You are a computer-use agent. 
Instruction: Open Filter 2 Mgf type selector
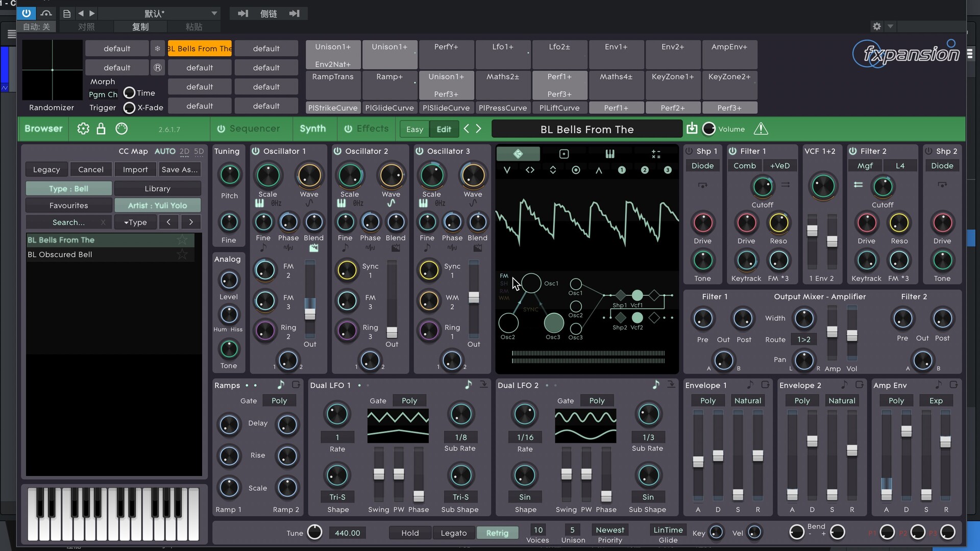click(x=865, y=165)
